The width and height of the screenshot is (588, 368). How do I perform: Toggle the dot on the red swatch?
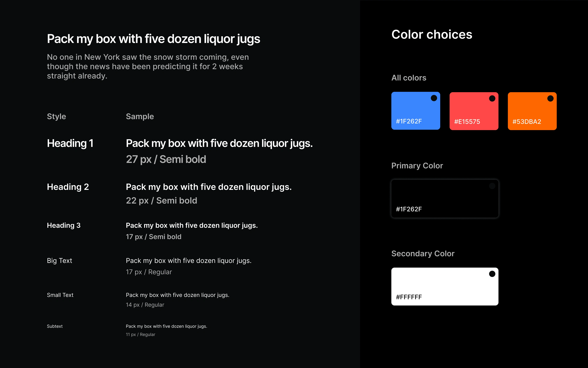tap(492, 98)
